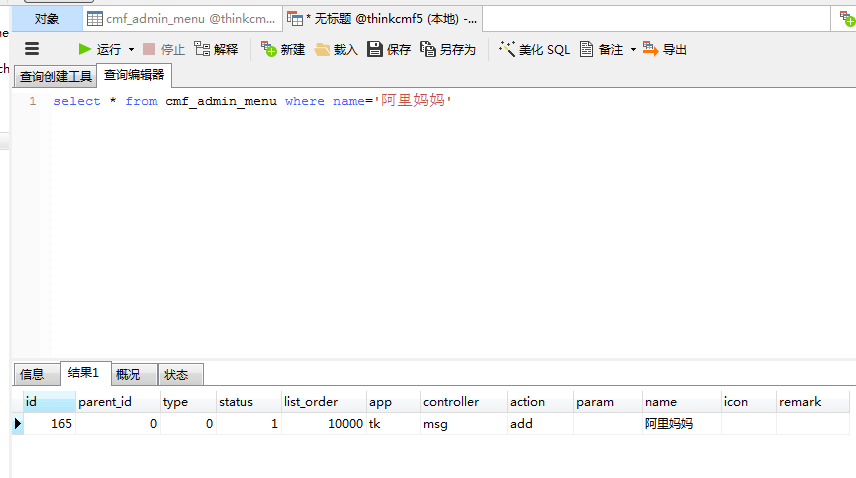Open the 信息 result tab
The width and height of the screenshot is (856, 478).
point(36,374)
